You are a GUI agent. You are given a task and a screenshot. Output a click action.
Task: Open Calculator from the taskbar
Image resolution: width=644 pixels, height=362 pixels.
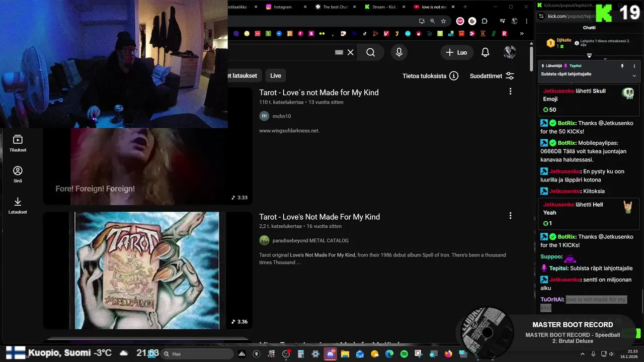tap(301, 354)
